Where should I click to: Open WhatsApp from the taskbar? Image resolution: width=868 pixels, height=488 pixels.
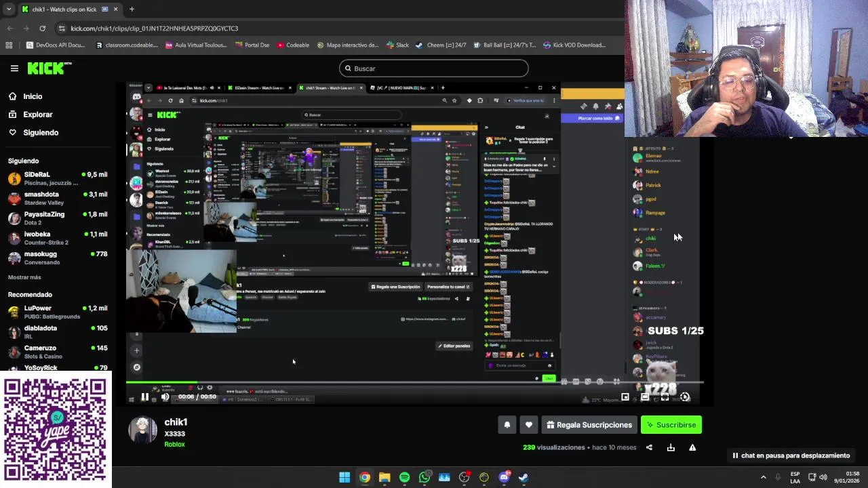pos(425,477)
